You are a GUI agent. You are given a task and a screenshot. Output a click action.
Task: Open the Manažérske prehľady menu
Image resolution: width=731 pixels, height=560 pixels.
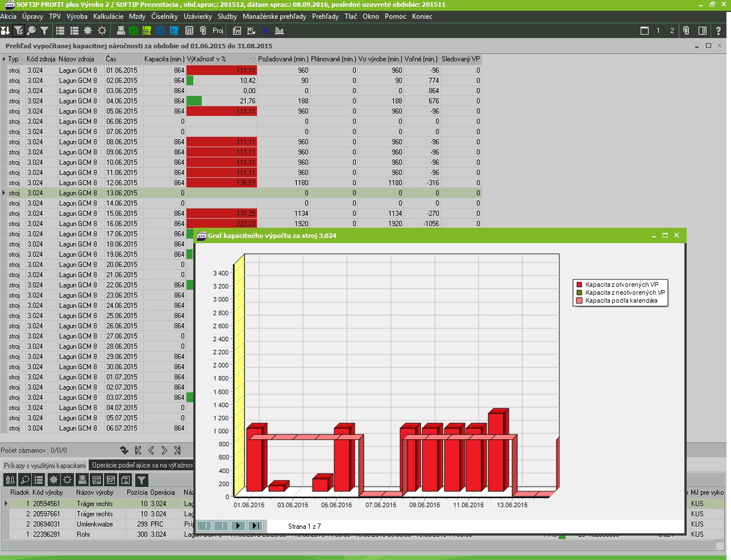click(274, 16)
